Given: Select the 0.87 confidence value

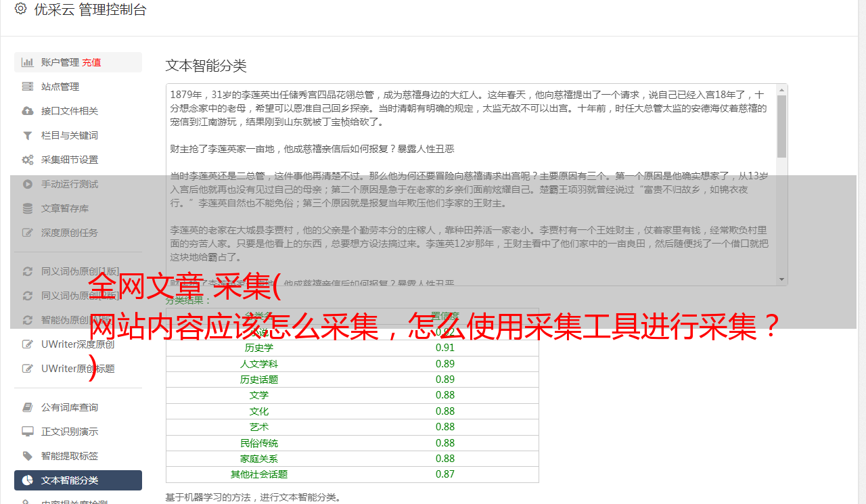Looking at the screenshot, I should [x=445, y=474].
